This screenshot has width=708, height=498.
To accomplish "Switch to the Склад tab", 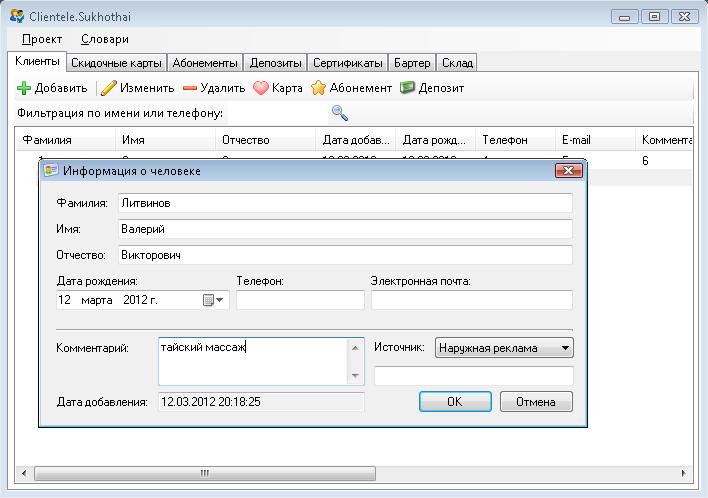I will [x=457, y=63].
